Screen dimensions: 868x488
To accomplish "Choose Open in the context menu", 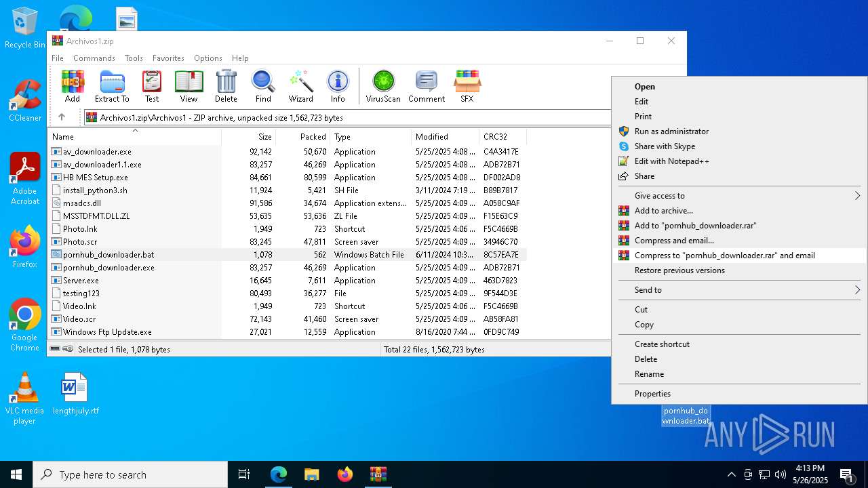I will (739, 87).
